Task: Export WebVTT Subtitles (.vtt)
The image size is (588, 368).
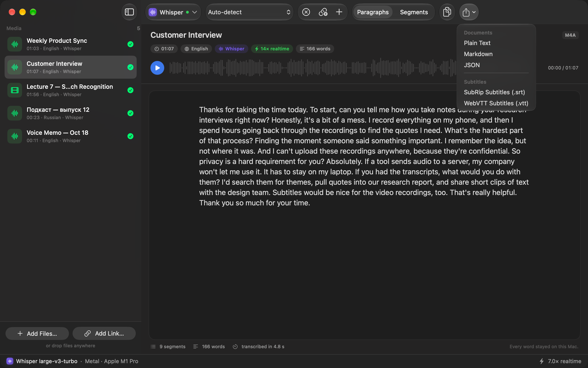Action: (x=496, y=103)
